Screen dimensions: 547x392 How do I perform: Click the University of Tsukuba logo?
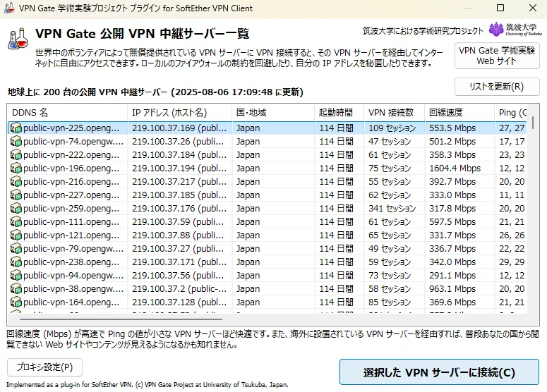coord(515,30)
